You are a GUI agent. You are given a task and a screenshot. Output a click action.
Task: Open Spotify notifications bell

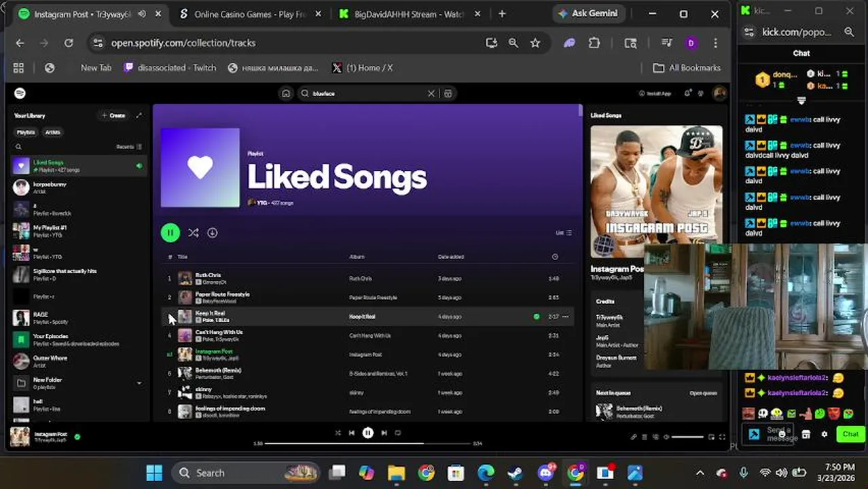[x=687, y=93]
